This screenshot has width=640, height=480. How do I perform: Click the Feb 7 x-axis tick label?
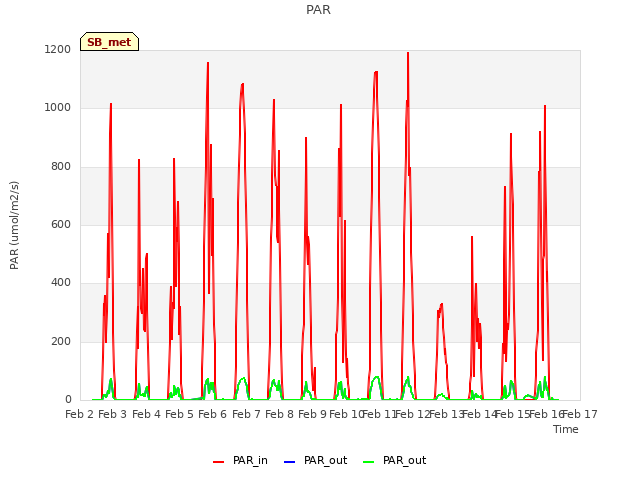click(x=246, y=414)
